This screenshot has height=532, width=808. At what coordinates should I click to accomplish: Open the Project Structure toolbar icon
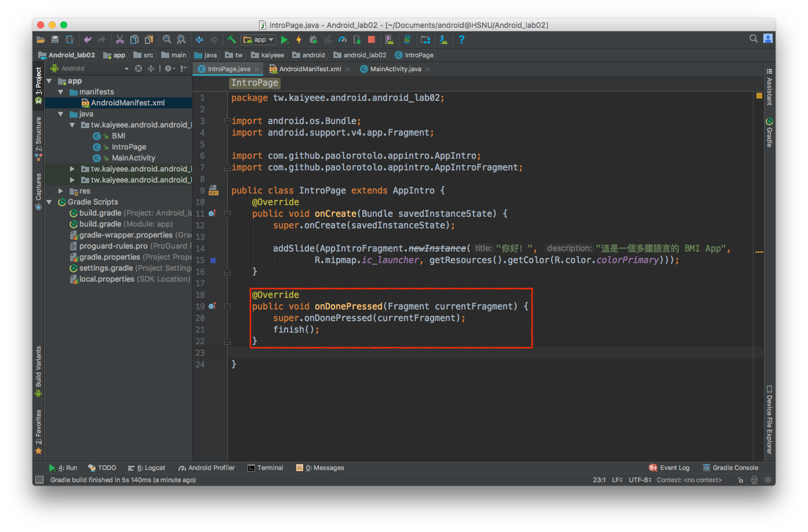pyautogui.click(x=425, y=39)
